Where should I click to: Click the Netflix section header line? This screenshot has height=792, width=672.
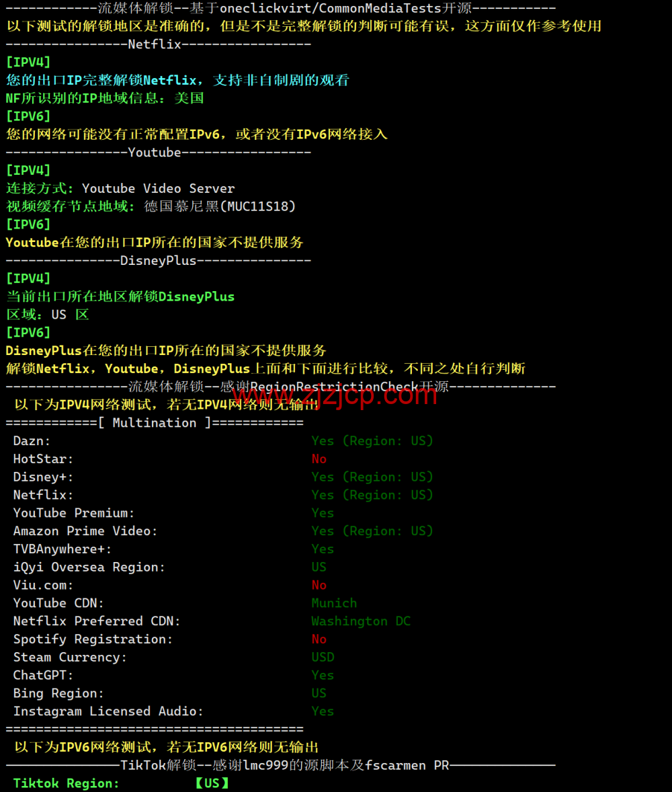(x=159, y=44)
